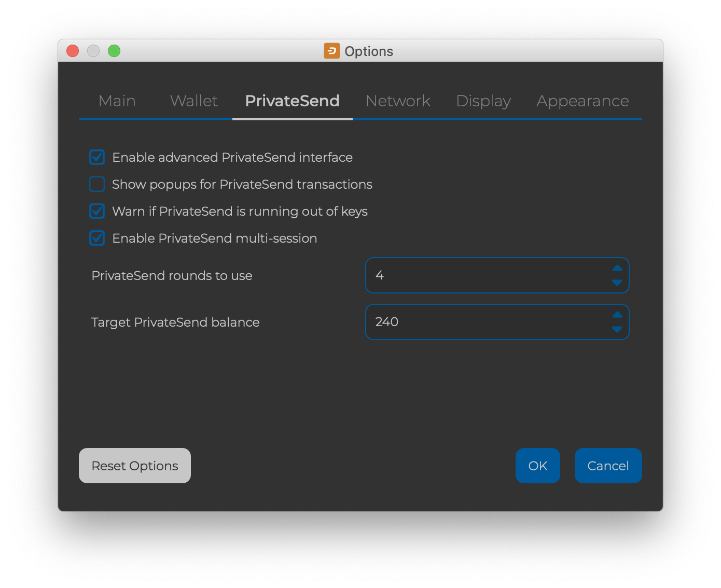Viewport: 721px width, 588px height.
Task: Raise Target PrivateSend balance with up arrow
Action: [617, 315]
